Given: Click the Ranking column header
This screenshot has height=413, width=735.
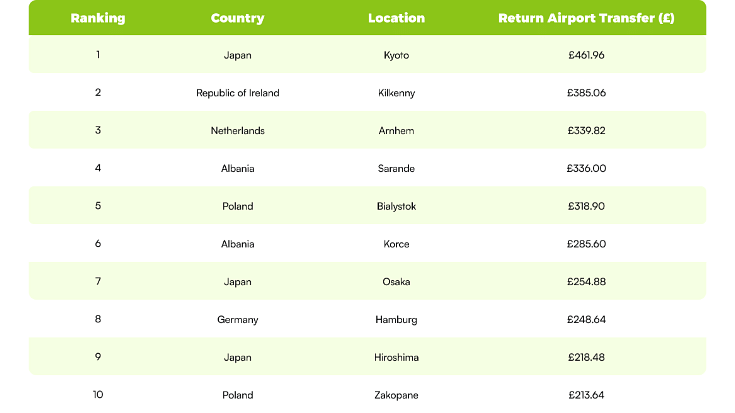Looking at the screenshot, I should pyautogui.click(x=98, y=18).
